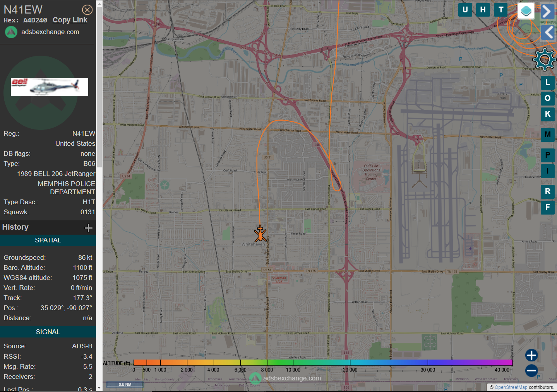557x392 pixels.
Task: Close the N41EW aircraft info panel
Action: (87, 10)
